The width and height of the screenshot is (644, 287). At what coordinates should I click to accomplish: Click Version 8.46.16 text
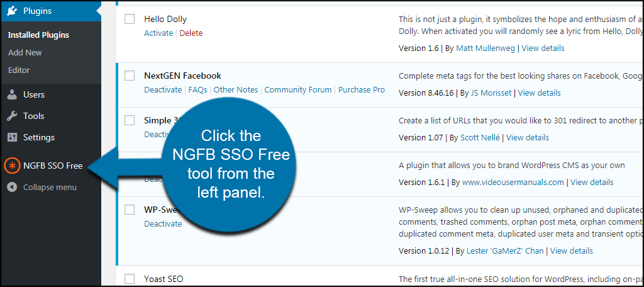point(426,93)
